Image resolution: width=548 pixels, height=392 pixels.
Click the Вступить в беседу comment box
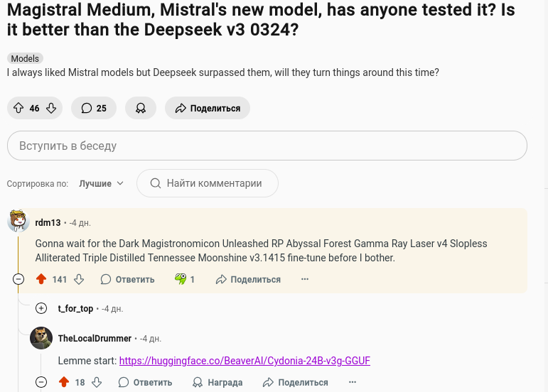coord(267,146)
